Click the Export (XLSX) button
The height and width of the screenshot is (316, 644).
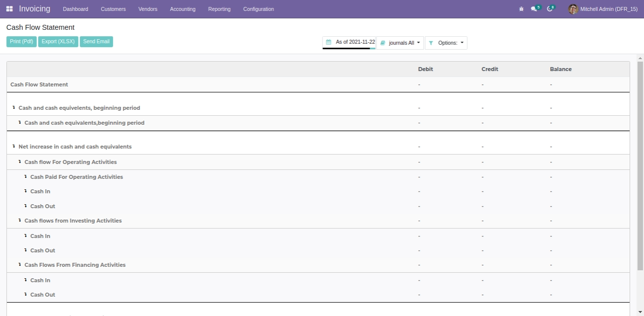(58, 42)
